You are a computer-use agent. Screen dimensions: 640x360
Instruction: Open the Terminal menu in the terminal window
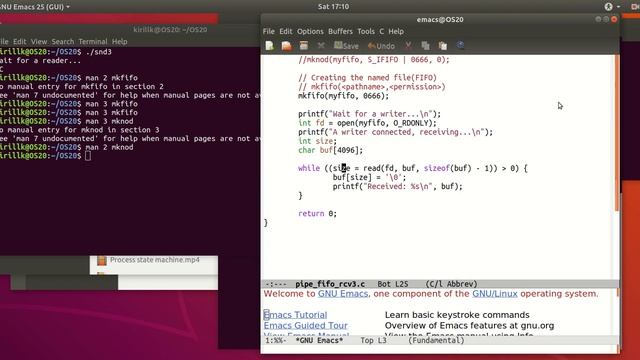93,42
